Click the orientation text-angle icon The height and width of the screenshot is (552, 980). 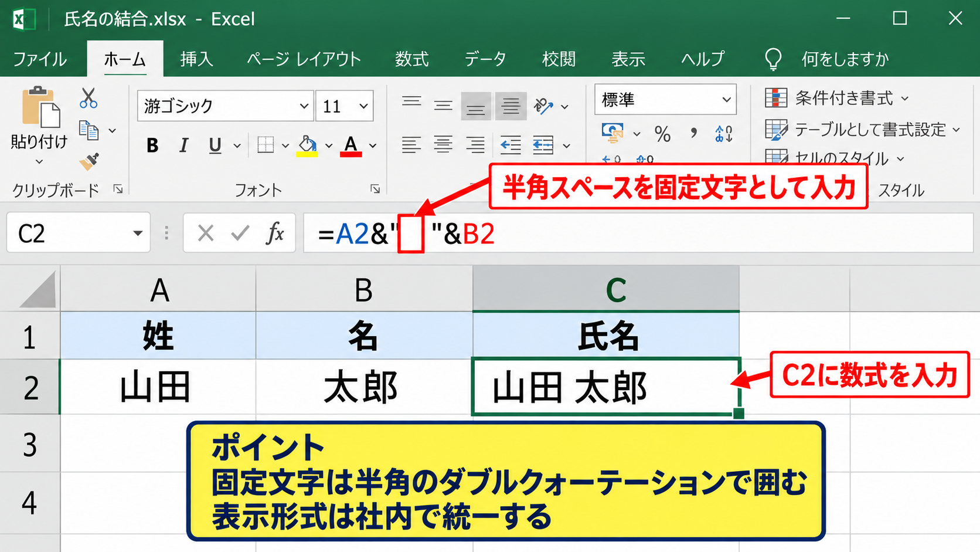click(x=543, y=106)
